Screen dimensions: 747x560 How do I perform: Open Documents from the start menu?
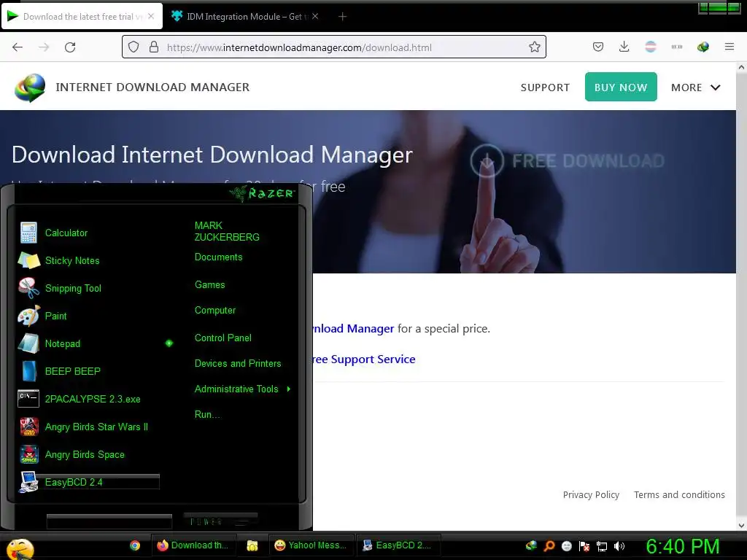(x=218, y=257)
